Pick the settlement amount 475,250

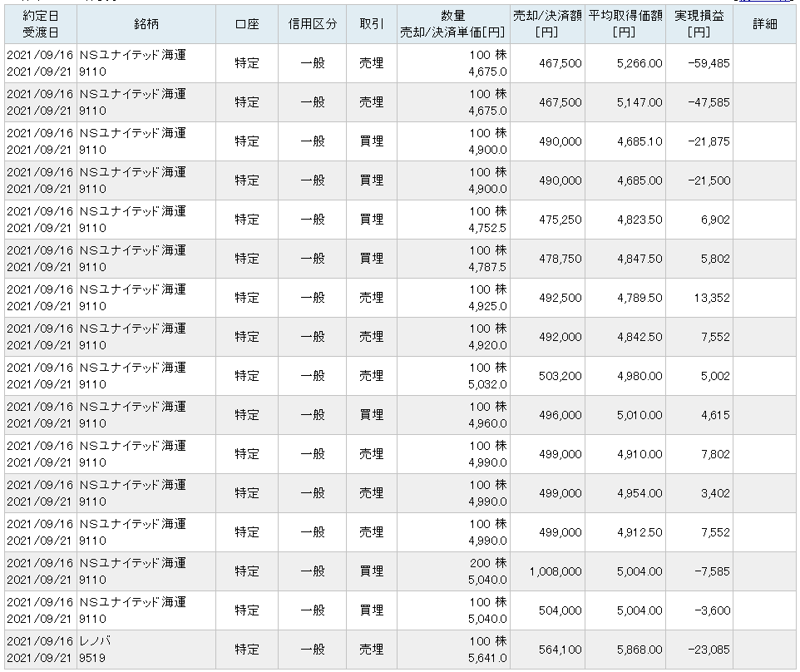(x=560, y=220)
